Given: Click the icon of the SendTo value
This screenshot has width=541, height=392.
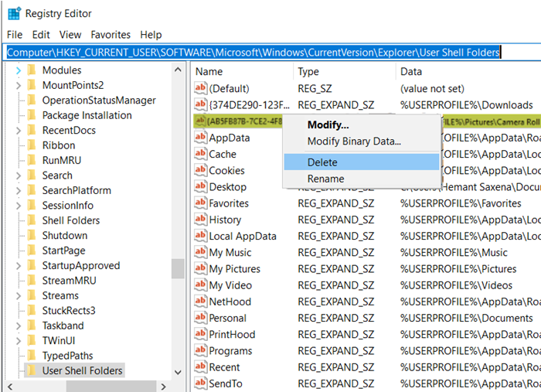Looking at the screenshot, I should (x=200, y=383).
